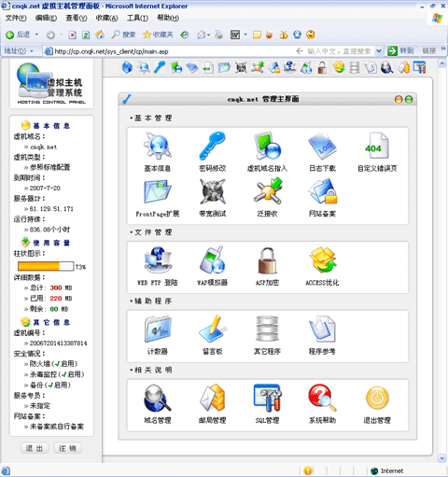Click padlock icon in top shortcut strip
This screenshot has width=448, height=477.
(322, 67)
